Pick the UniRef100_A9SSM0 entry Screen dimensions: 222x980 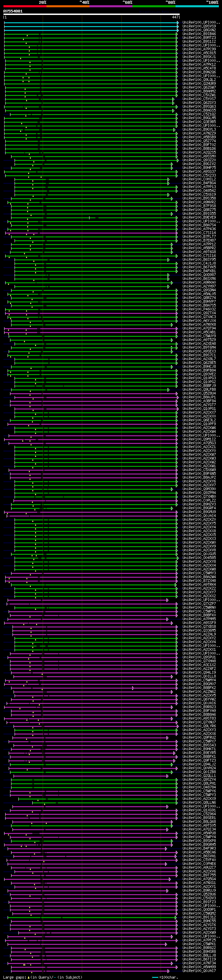tap(199, 156)
